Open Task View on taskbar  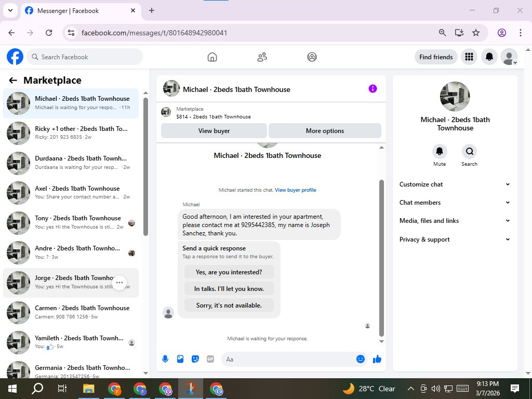[62, 389]
